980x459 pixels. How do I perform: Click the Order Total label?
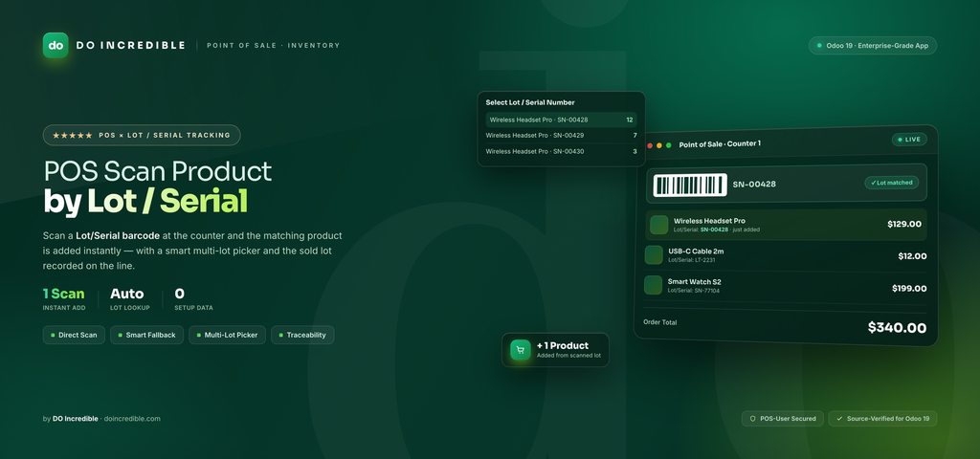[x=660, y=322]
